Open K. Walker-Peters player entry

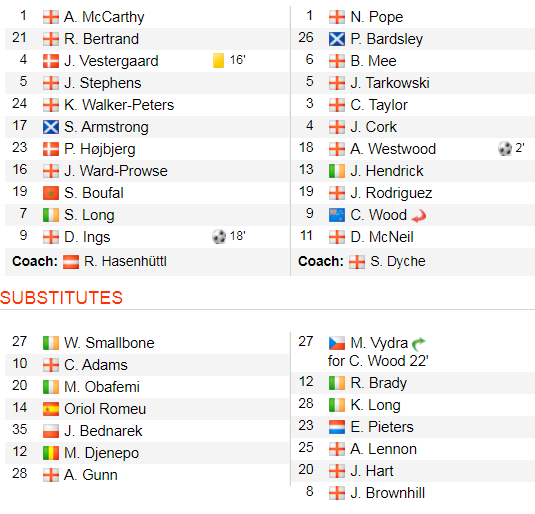(119, 105)
